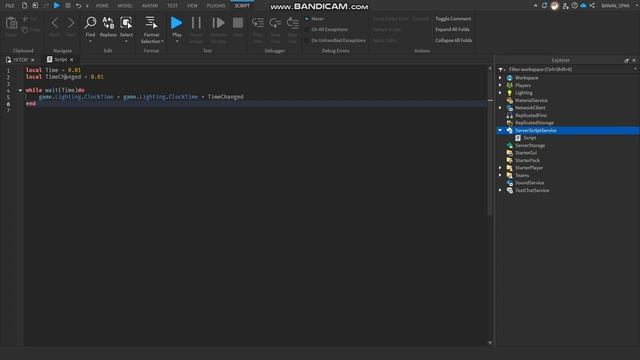Switch to the PLUGINS ribbon tab
The height and width of the screenshot is (360, 640).
point(216,6)
